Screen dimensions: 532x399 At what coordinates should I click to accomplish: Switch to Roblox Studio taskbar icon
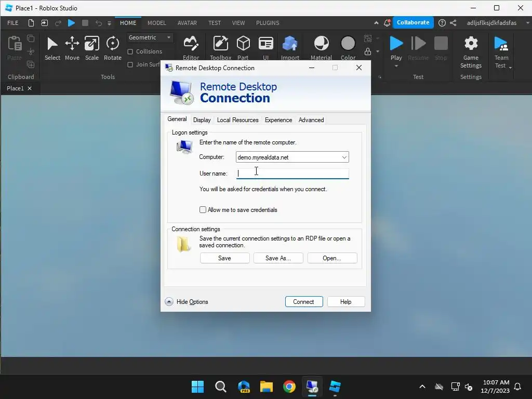click(x=335, y=387)
